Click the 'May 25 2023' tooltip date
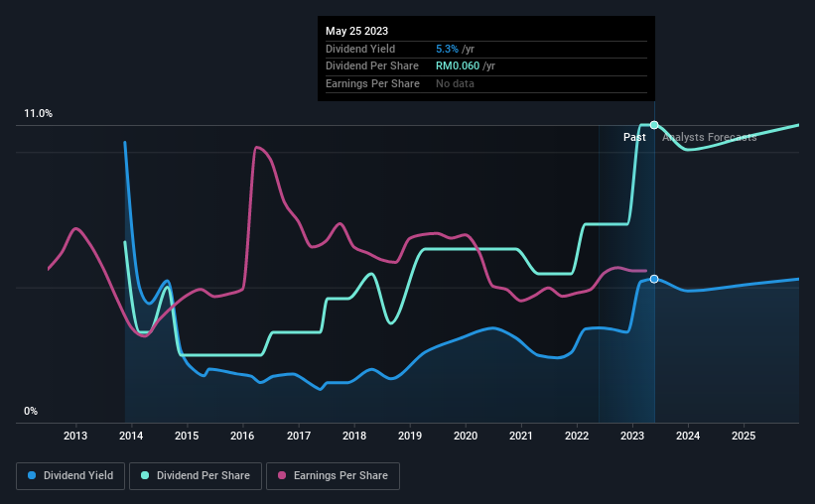 [x=356, y=31]
